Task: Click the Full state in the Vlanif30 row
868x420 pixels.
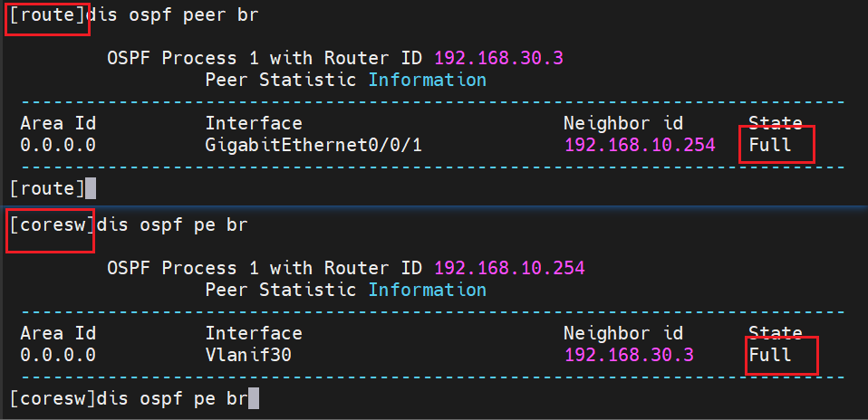Action: 769,355
